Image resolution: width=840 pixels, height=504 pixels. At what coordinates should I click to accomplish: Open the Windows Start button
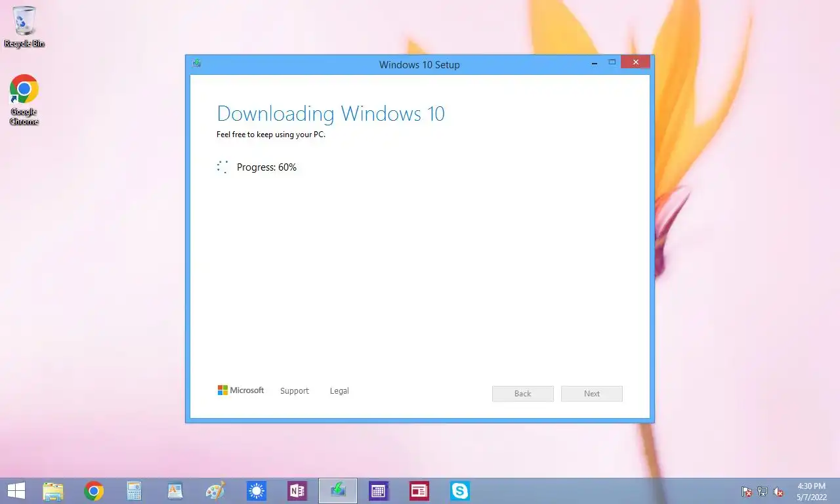coord(16,491)
